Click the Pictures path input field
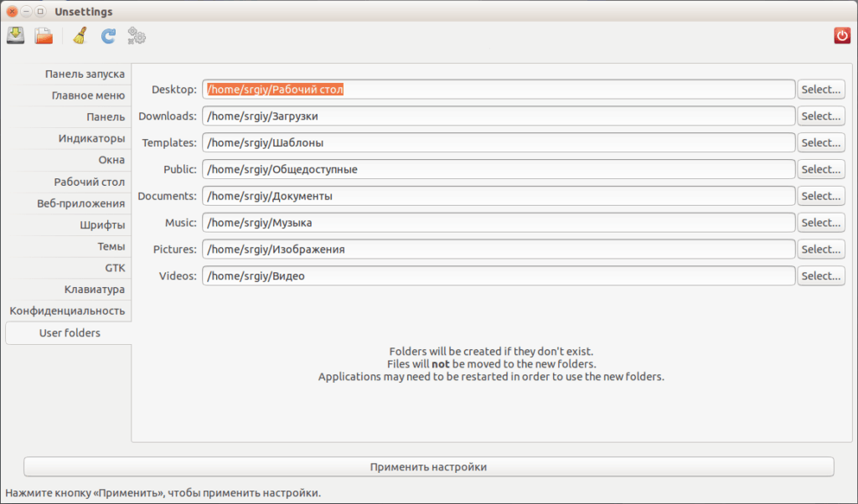This screenshot has height=504, width=858. (x=499, y=249)
